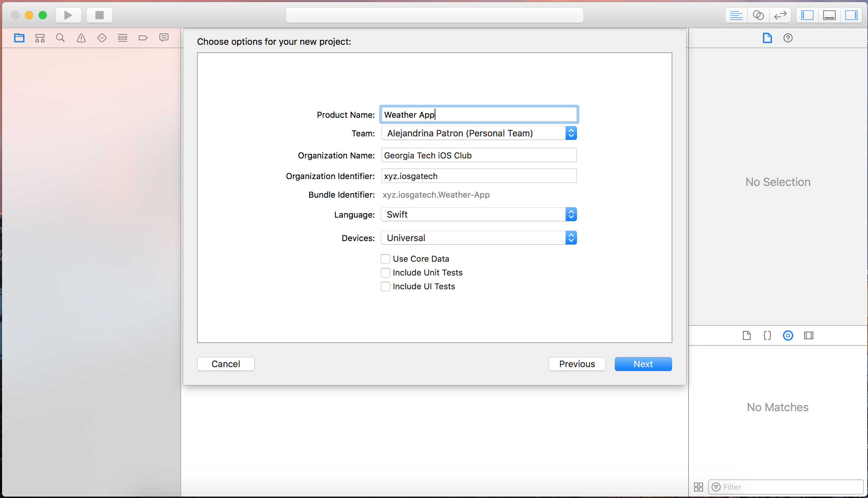Switch to Assistant editor overlapping-circles icon
This screenshot has height=498, width=868.
[x=758, y=15]
